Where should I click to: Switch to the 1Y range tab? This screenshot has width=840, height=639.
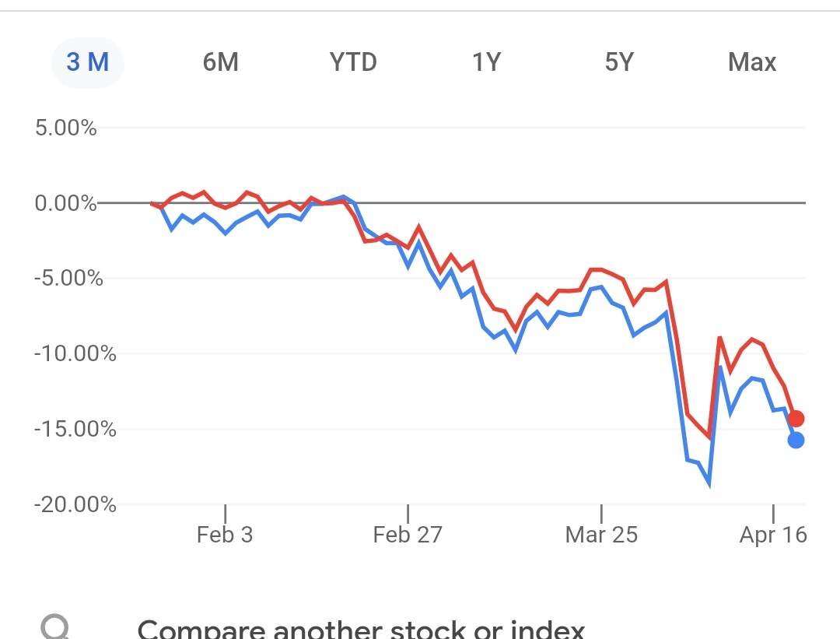click(x=486, y=62)
